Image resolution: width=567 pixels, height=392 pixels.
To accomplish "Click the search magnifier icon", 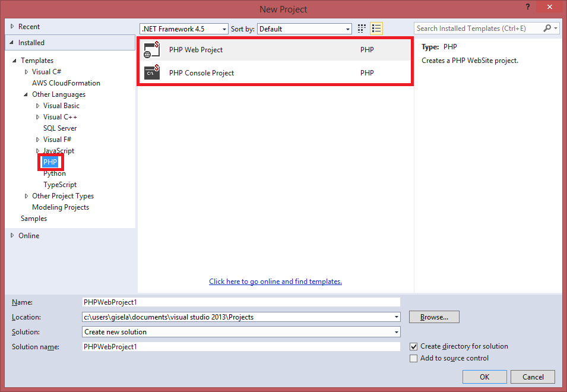I will pyautogui.click(x=547, y=28).
